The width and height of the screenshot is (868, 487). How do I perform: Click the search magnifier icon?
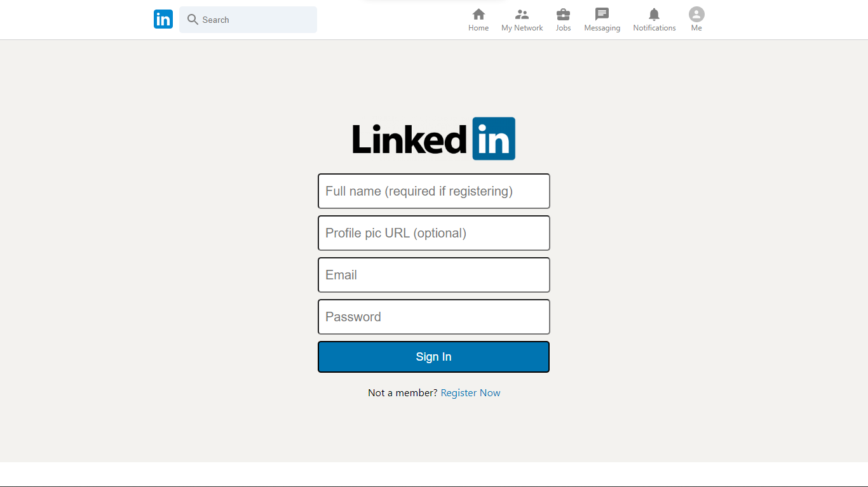(193, 20)
